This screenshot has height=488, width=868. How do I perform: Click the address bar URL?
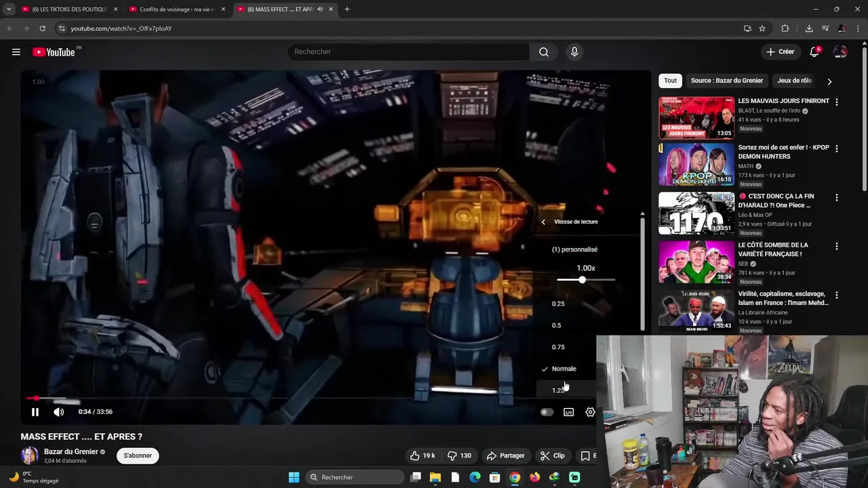point(121,28)
